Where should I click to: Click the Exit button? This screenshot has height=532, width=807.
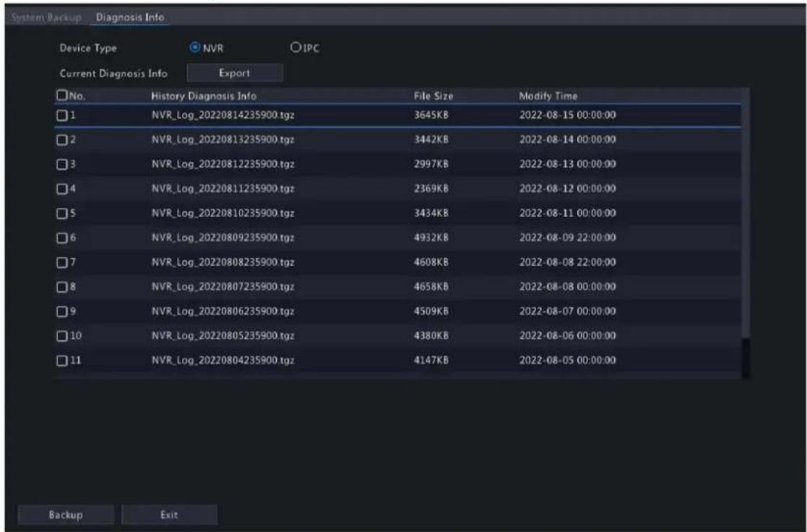coord(169,515)
